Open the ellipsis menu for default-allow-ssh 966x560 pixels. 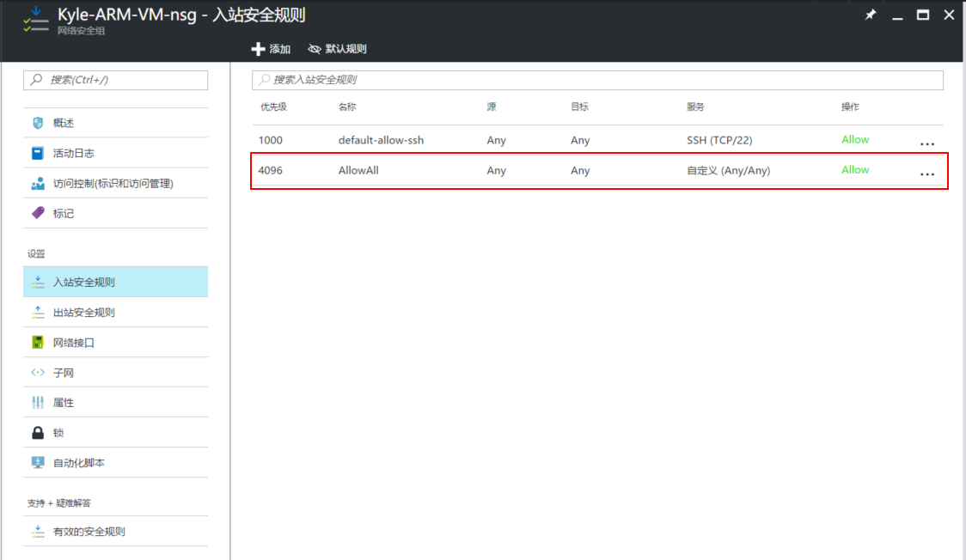[926, 143]
